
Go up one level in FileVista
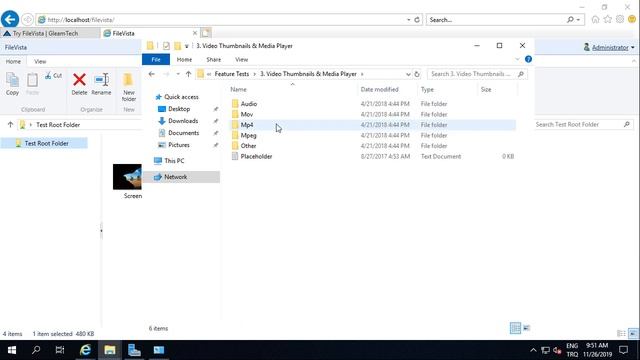point(10,124)
